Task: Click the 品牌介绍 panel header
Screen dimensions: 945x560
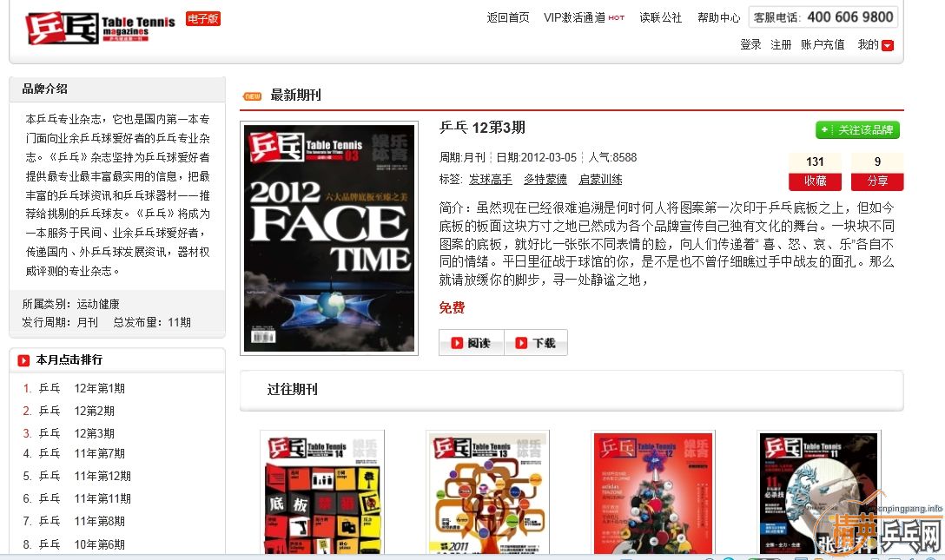Action: click(x=117, y=89)
